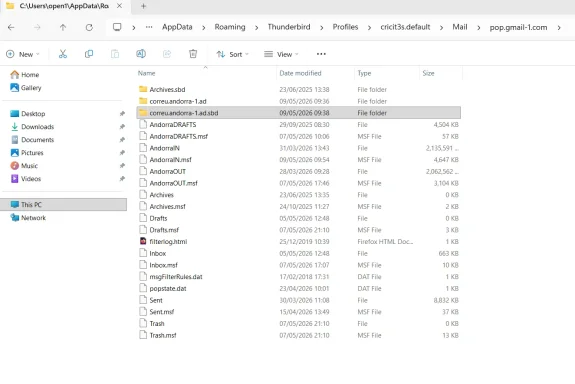Expand chevron after Mail in breadcrumb
This screenshot has width=575, height=384.
click(x=479, y=28)
